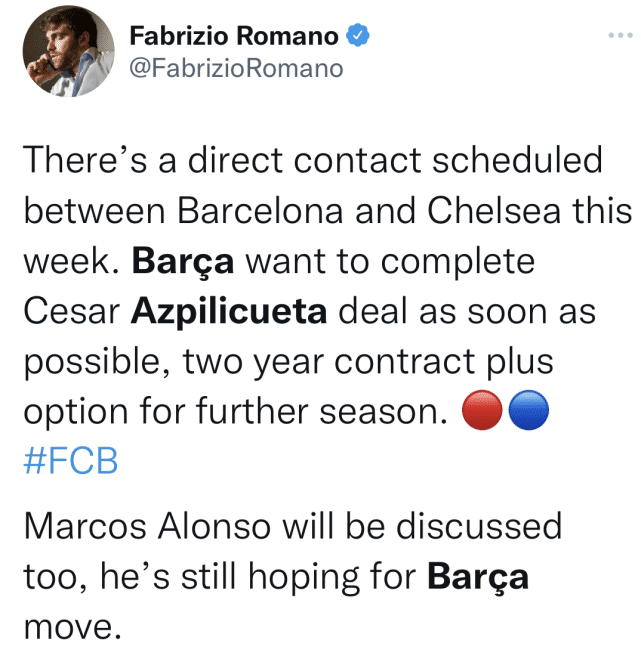This screenshot has height=662, width=641.
Task: Click the word Barcelona in the tweet
Action: coord(263,211)
